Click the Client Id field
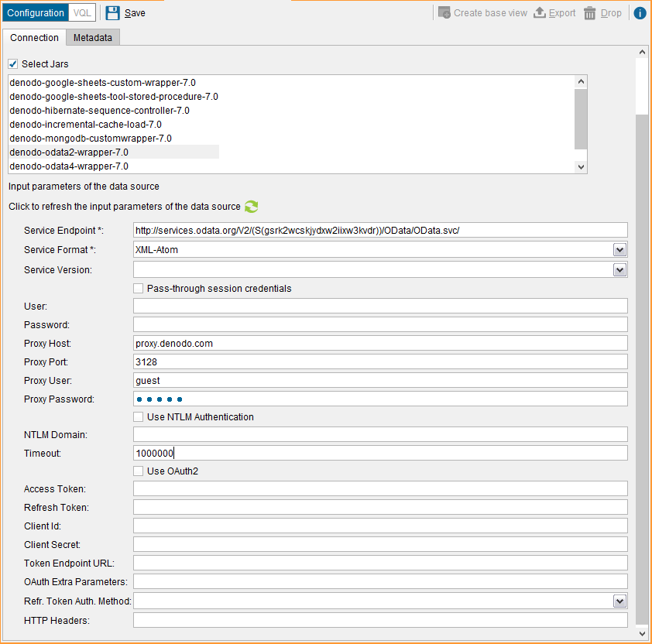The width and height of the screenshot is (652, 644). pyautogui.click(x=380, y=526)
